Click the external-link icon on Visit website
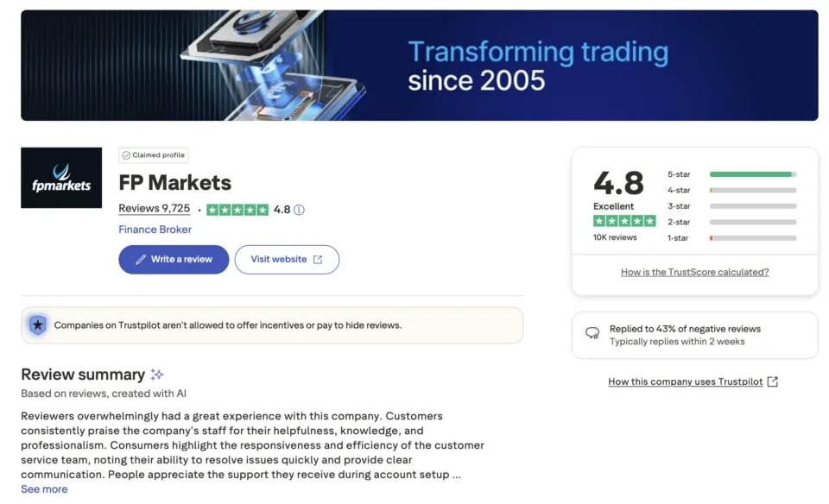Viewport: 829px width, 504px height. (x=319, y=259)
